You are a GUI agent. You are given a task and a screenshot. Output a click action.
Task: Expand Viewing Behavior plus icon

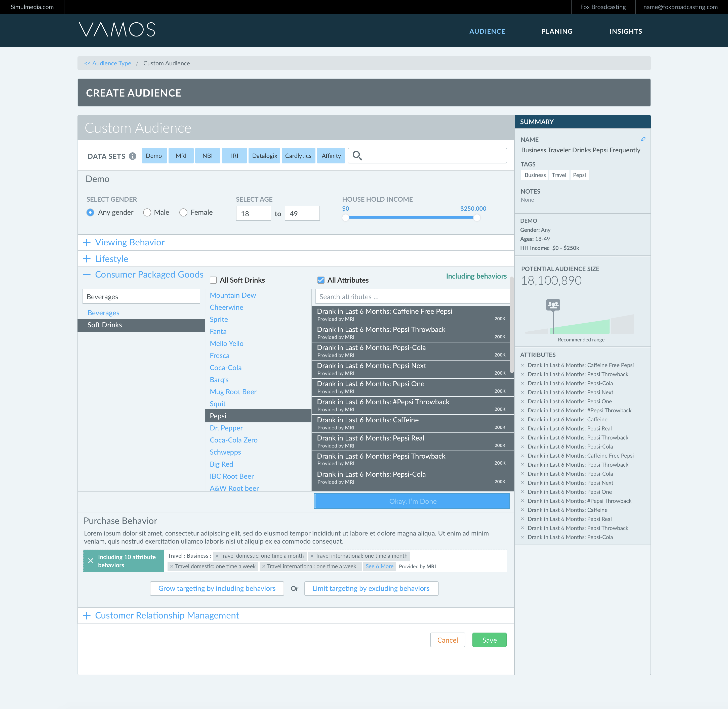[x=87, y=242]
